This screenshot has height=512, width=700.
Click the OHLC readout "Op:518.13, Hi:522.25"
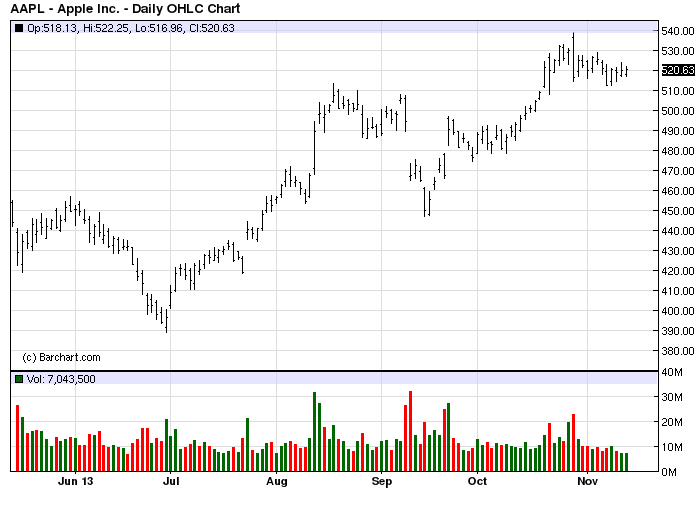coord(78,28)
